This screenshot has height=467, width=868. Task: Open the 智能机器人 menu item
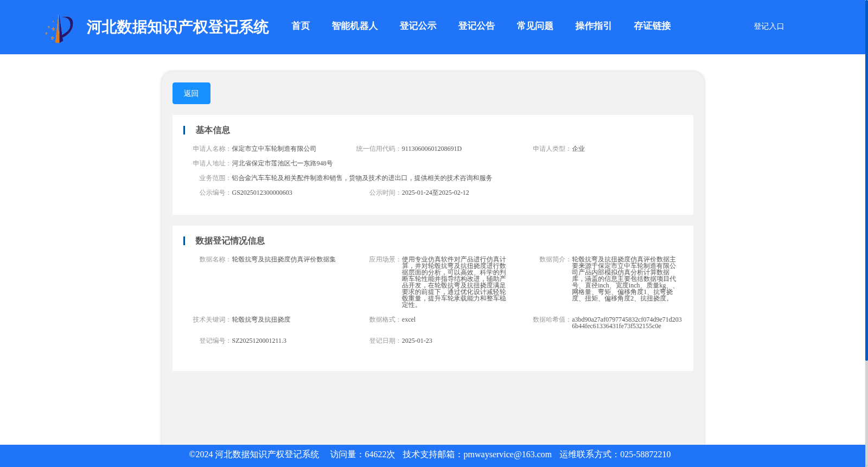click(355, 26)
